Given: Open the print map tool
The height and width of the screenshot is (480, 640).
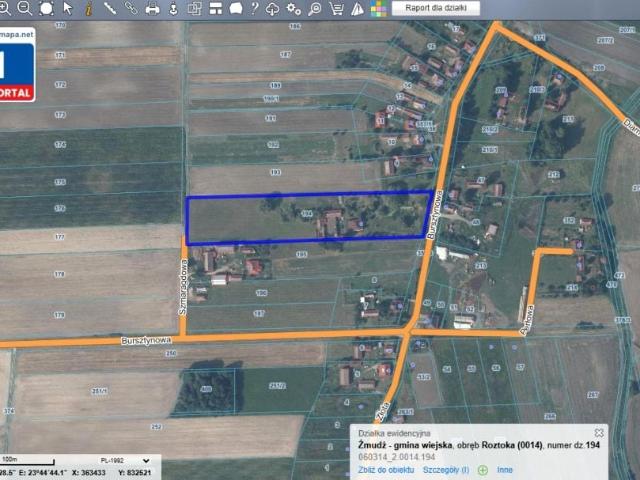Looking at the screenshot, I should tap(152, 8).
